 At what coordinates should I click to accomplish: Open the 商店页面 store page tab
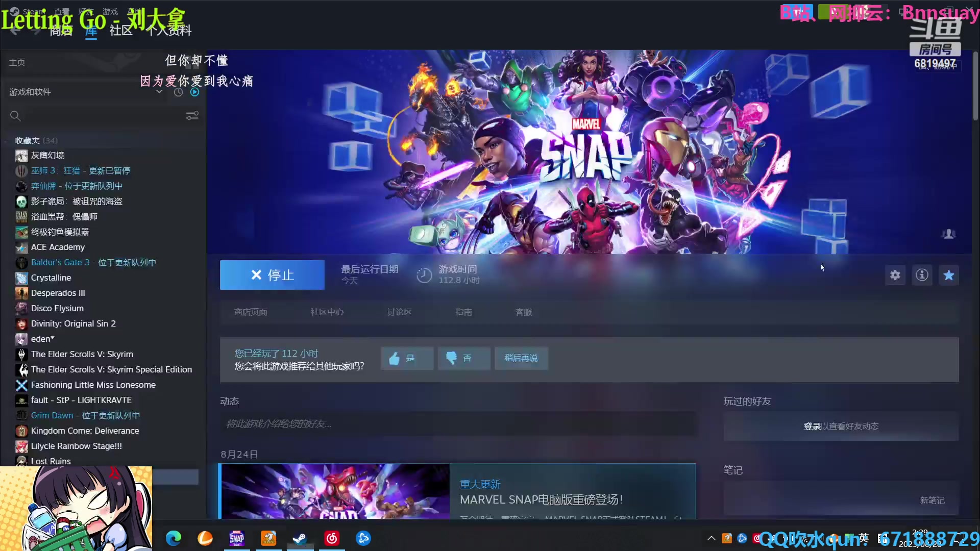coord(251,312)
